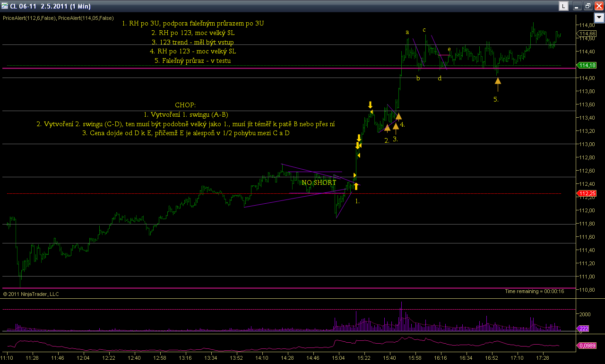Image resolution: width=605 pixels, height=364 pixels.
Task: Click the red price marker '112,25'
Action: pyautogui.click(x=588, y=193)
